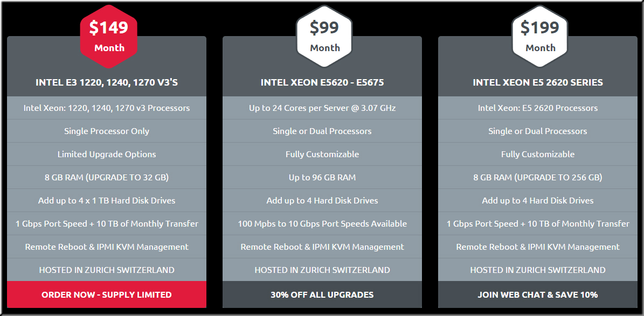Select the INTEL XEON E5620 - E5675 heading
This screenshot has width=644, height=316.
tap(322, 82)
